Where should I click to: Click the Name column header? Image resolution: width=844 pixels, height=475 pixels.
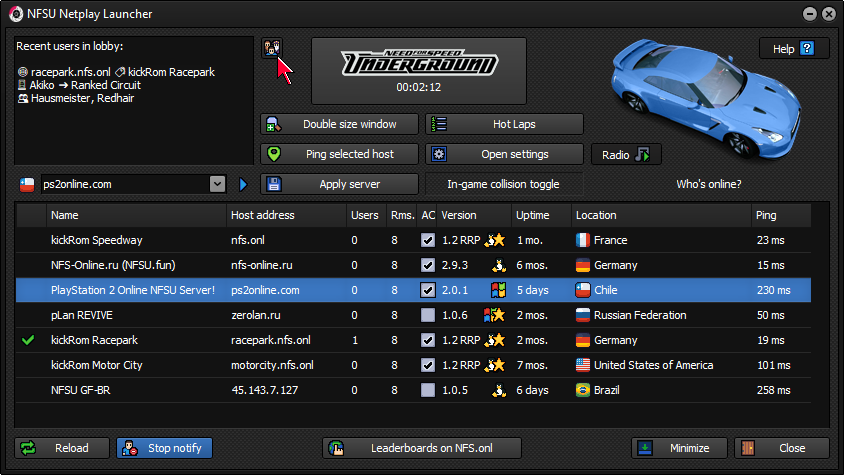coord(136,215)
